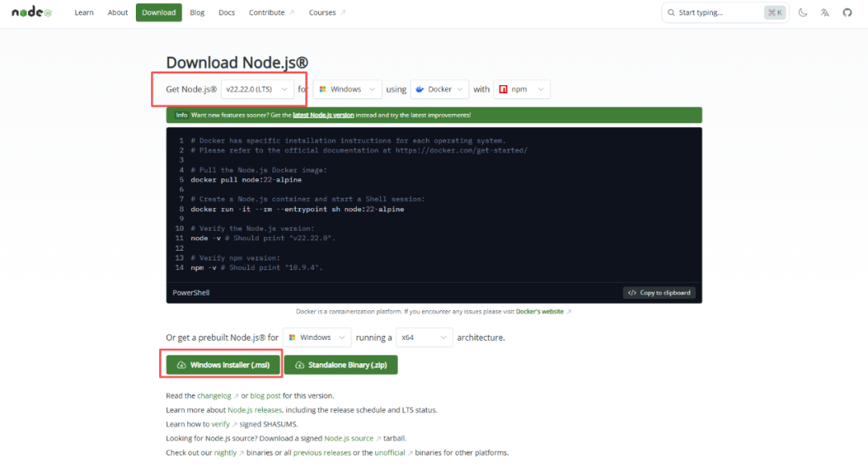Open the Docs navigation item
Screen dimensions: 868x467
point(227,12)
